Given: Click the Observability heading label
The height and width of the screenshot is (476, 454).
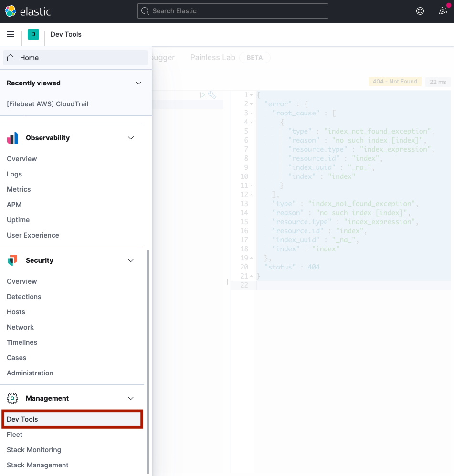Looking at the screenshot, I should point(48,138).
